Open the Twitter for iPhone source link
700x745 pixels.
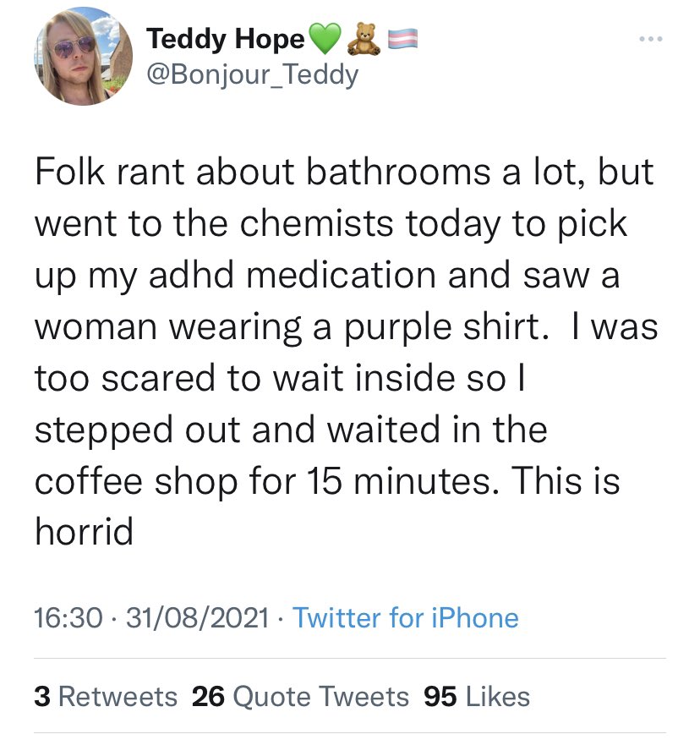coord(405,618)
